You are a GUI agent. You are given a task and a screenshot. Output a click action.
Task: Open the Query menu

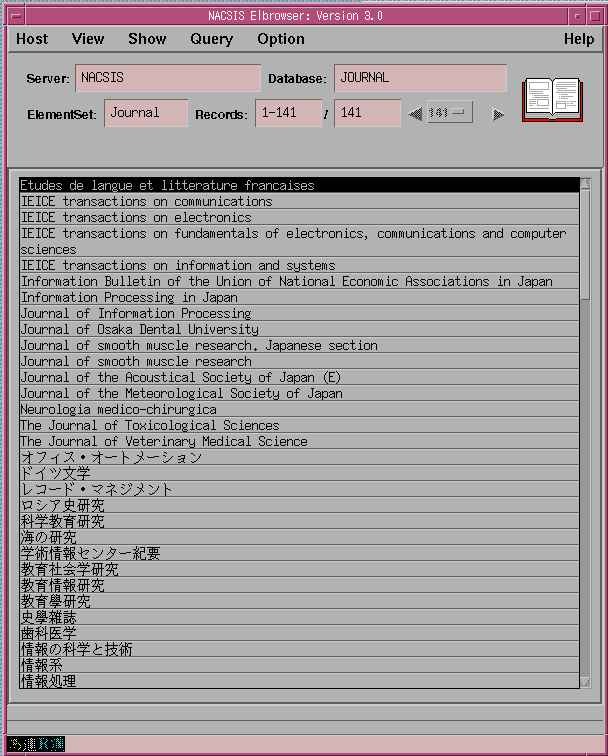211,39
